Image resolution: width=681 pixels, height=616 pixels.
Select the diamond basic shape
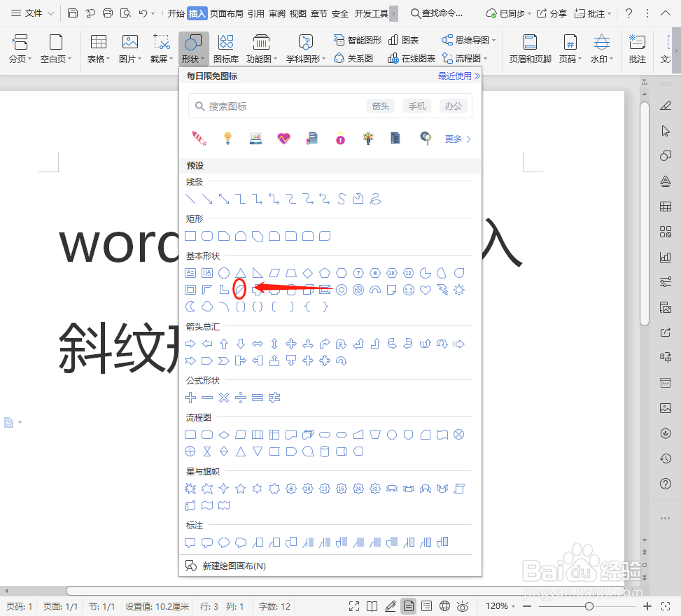click(307, 273)
